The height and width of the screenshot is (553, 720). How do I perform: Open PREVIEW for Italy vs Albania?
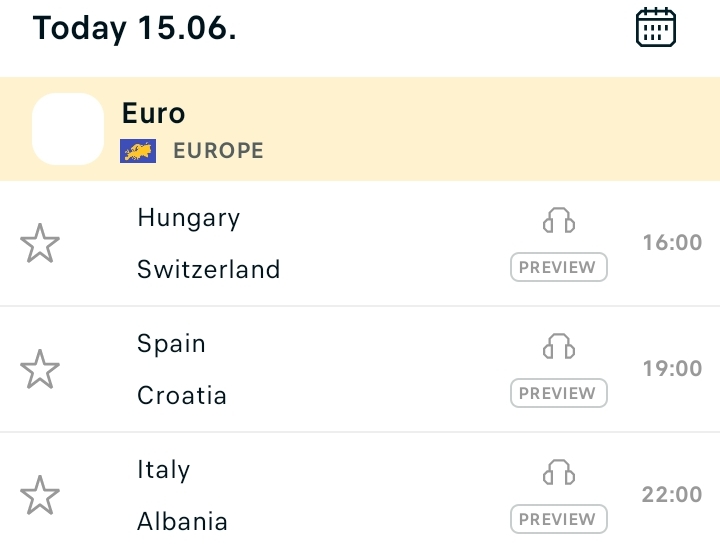tap(559, 519)
